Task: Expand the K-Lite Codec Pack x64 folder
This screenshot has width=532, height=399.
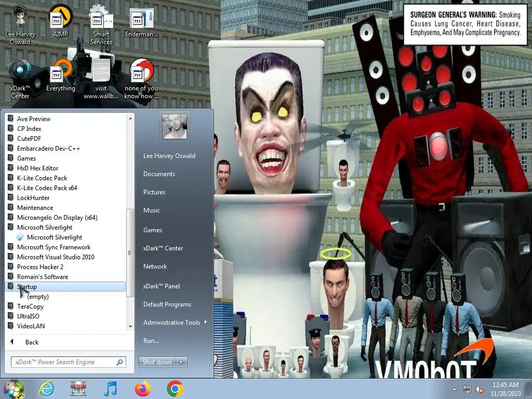Action: pos(65,188)
